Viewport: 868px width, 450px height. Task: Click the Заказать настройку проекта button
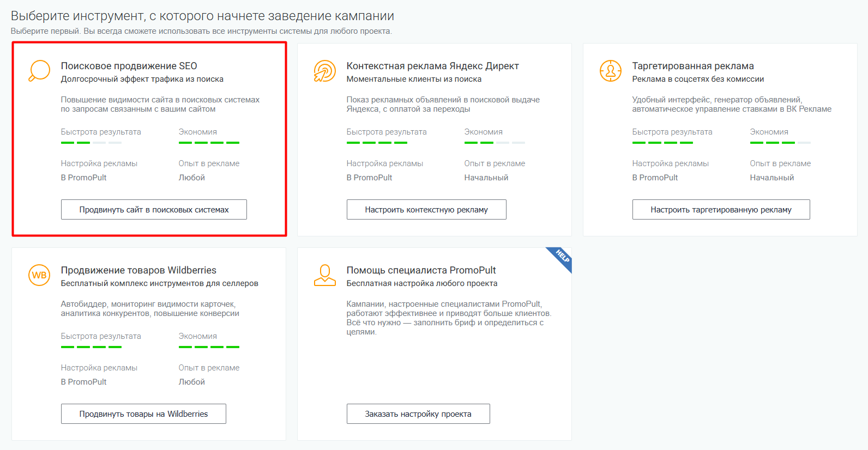coord(418,414)
